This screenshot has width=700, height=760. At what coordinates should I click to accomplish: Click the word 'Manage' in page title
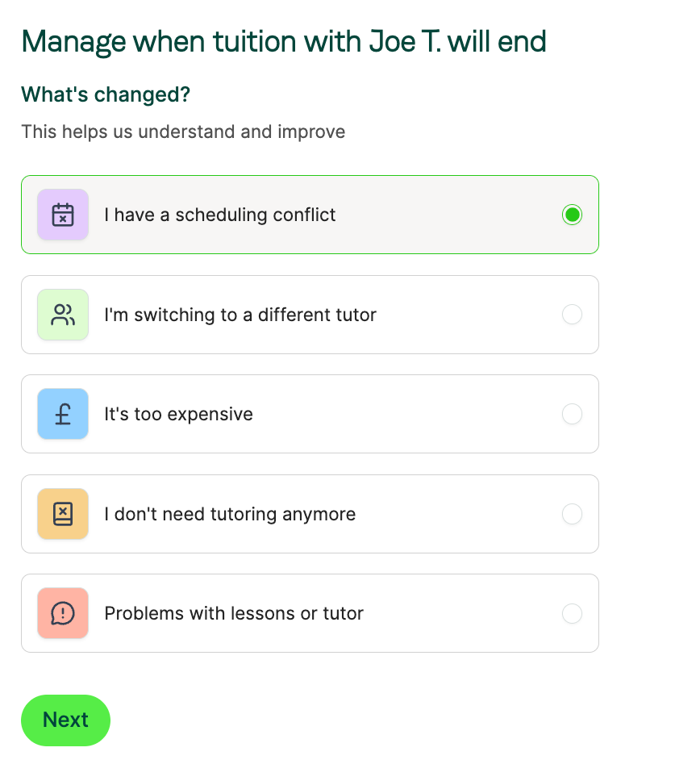(73, 44)
